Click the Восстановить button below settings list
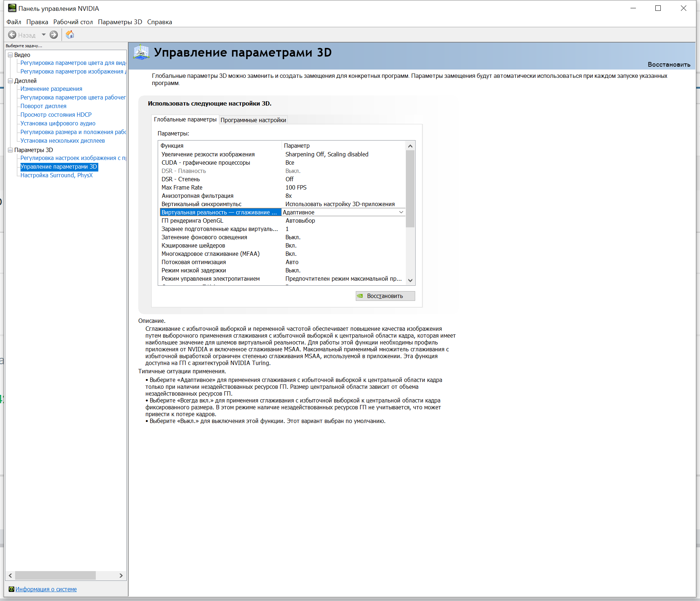This screenshot has width=700, height=601. [x=385, y=296]
